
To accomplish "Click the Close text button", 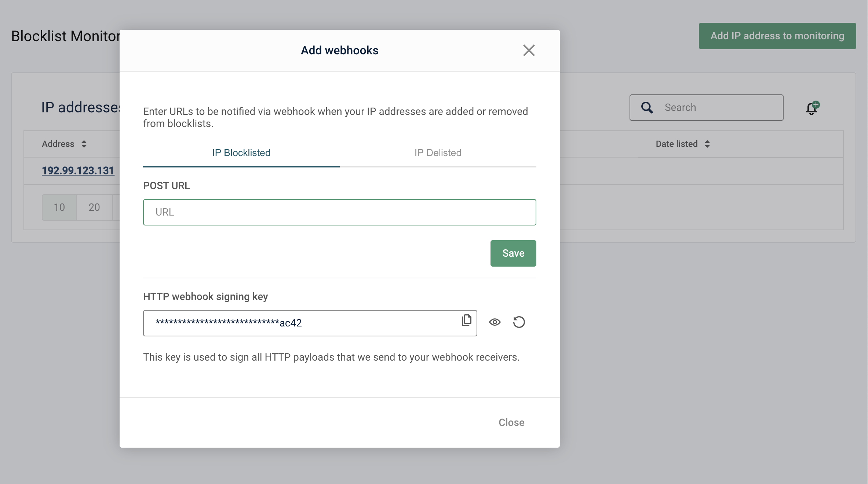I will click(x=511, y=422).
